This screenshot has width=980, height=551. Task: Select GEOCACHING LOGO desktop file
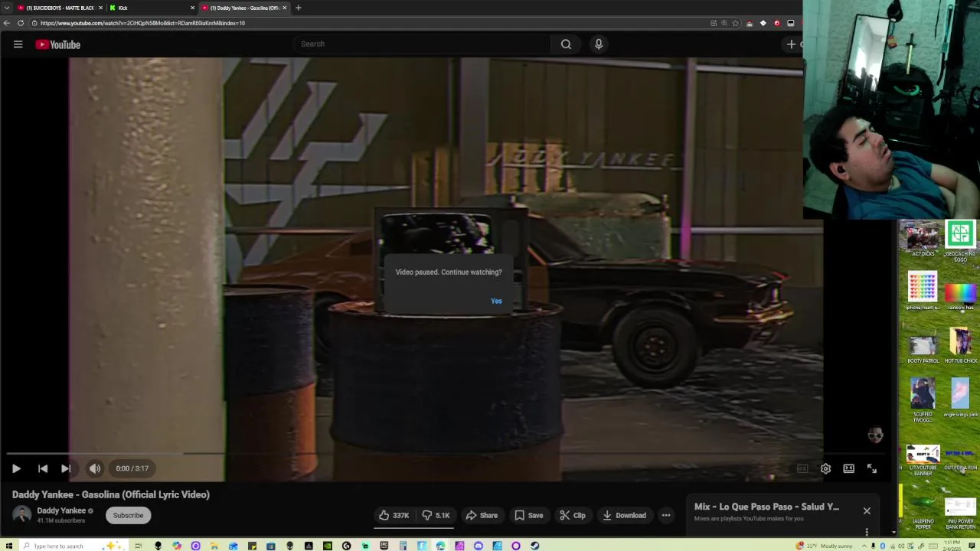click(960, 241)
